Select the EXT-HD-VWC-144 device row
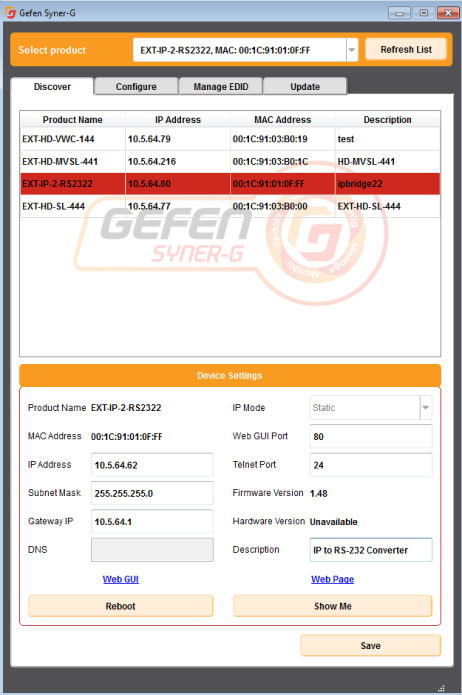Screen dimensions: 462x695 tap(230, 139)
